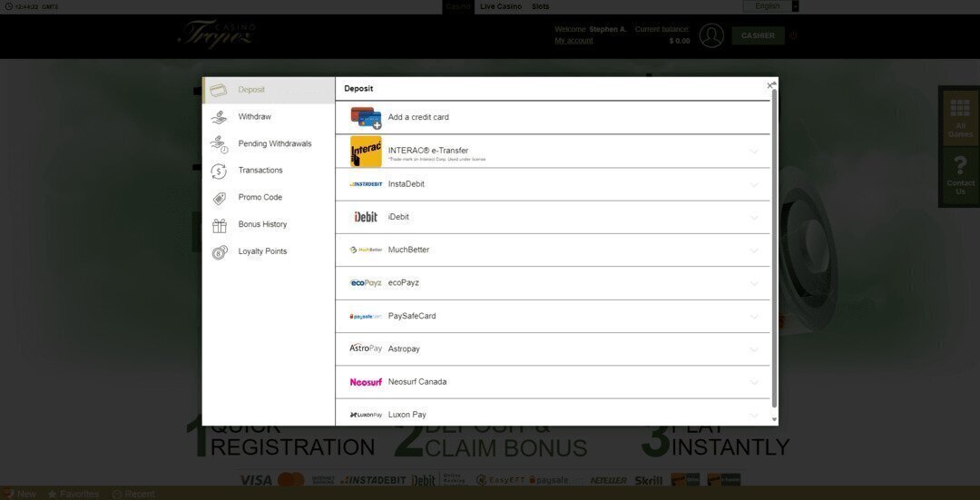Expand the iDebit row chevron
Viewport: 980px width, 500px height.
(x=754, y=218)
